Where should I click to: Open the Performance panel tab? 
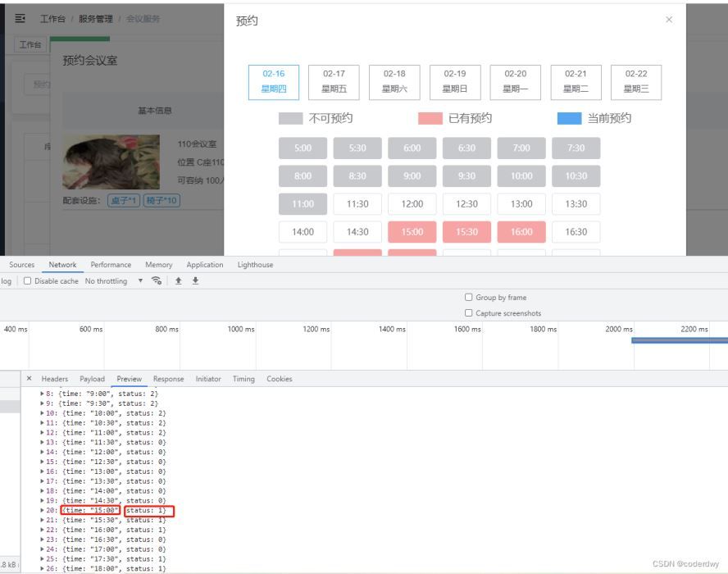111,265
